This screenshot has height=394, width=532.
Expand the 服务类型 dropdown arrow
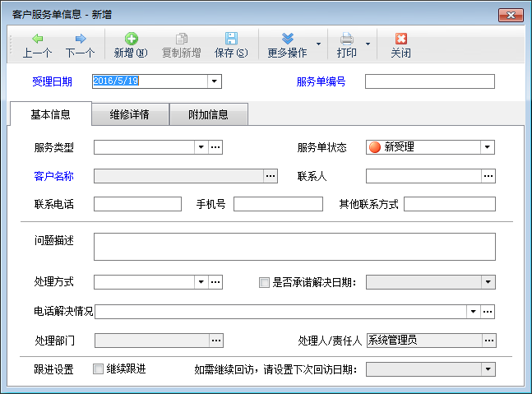(x=201, y=147)
